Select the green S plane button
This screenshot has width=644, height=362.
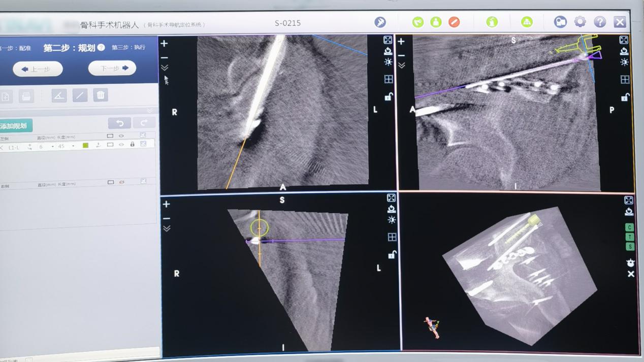point(630,247)
